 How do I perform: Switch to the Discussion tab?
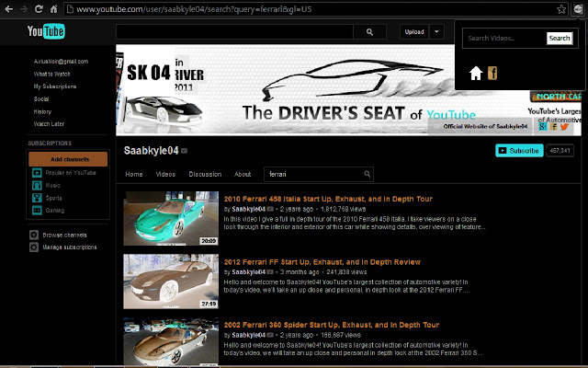click(x=205, y=174)
